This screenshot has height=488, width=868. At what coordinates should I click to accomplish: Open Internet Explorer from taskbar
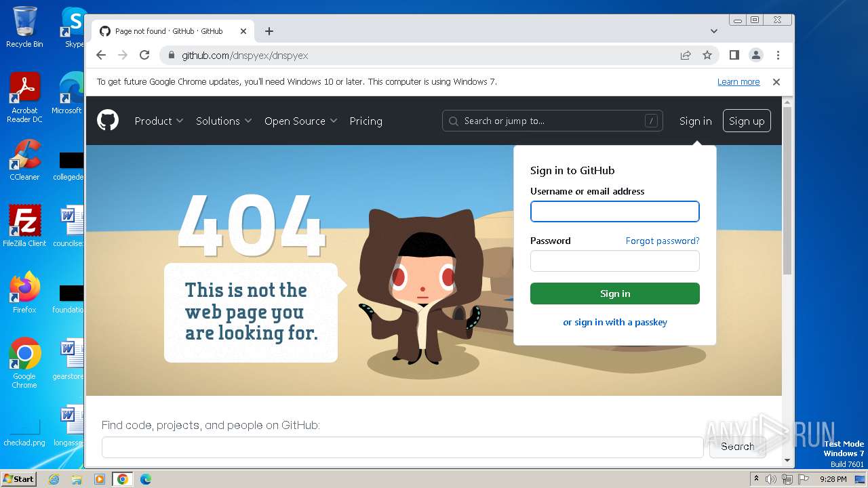click(54, 479)
